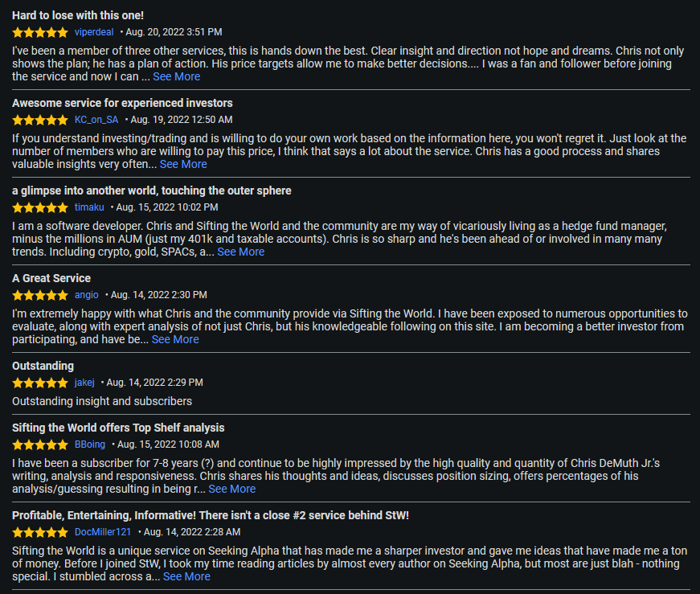View BBoing's profile
The height and width of the screenshot is (594, 700).
[90, 444]
